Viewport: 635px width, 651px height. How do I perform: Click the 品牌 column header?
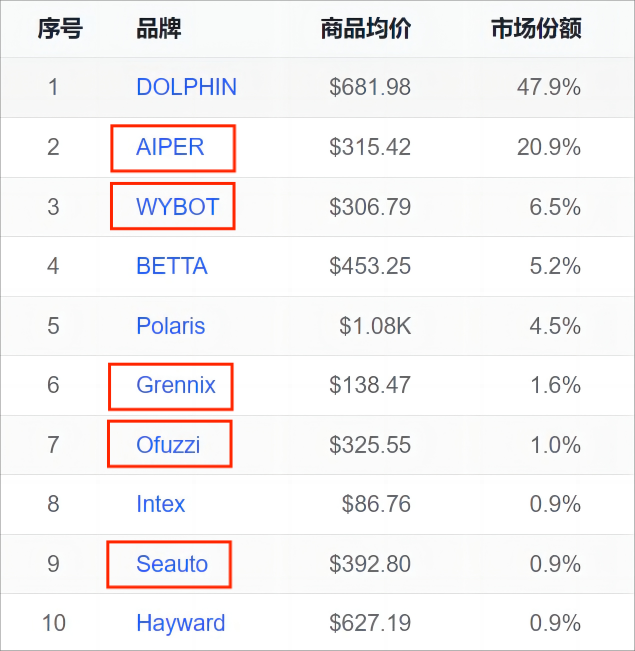[x=159, y=29]
